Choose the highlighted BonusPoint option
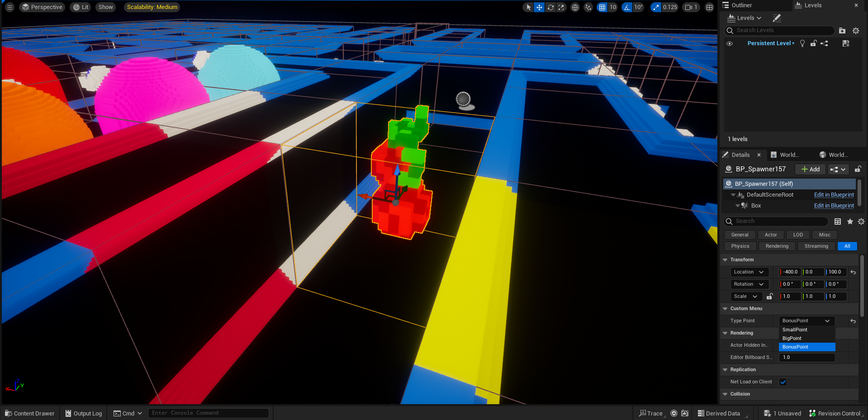The image size is (868, 420). pyautogui.click(x=807, y=347)
